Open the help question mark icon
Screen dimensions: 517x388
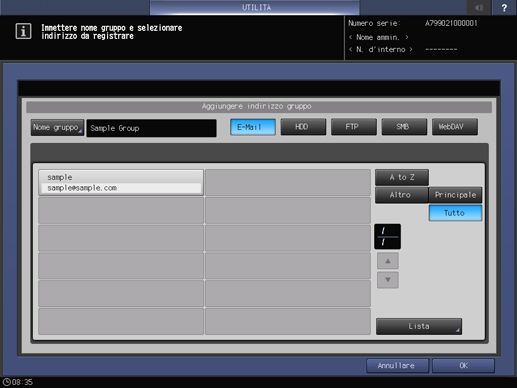tap(504, 7)
